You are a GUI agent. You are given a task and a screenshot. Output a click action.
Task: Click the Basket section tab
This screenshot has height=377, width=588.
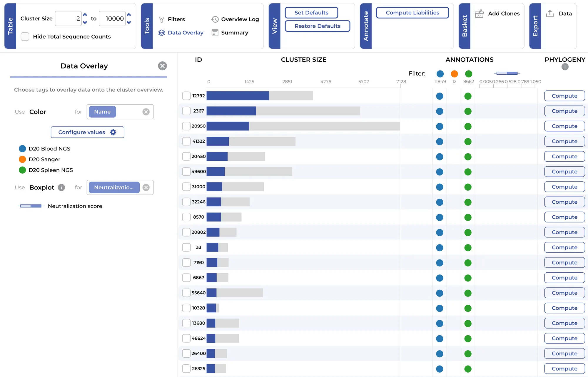click(x=465, y=26)
